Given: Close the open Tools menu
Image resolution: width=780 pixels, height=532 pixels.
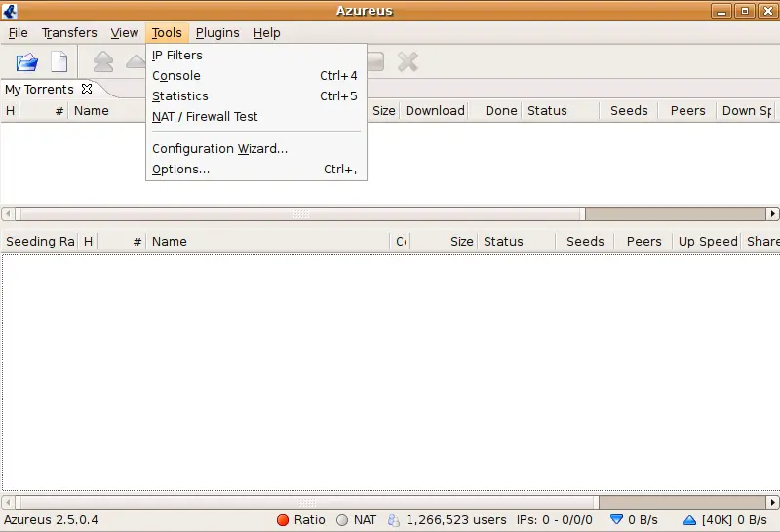Looking at the screenshot, I should click(x=167, y=33).
